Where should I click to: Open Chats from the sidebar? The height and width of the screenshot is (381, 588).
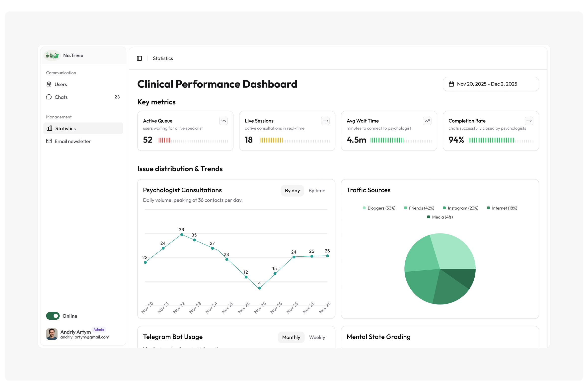pyautogui.click(x=61, y=97)
